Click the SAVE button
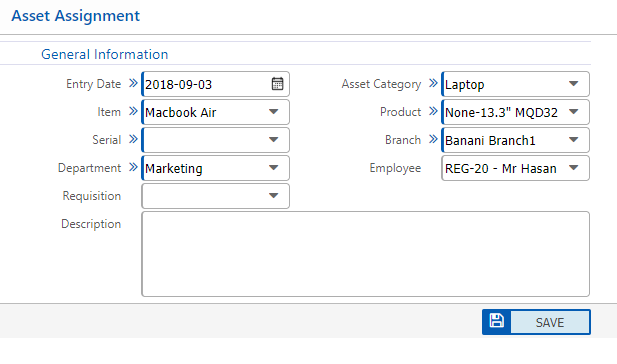The width and height of the screenshot is (617, 364). pos(536,322)
